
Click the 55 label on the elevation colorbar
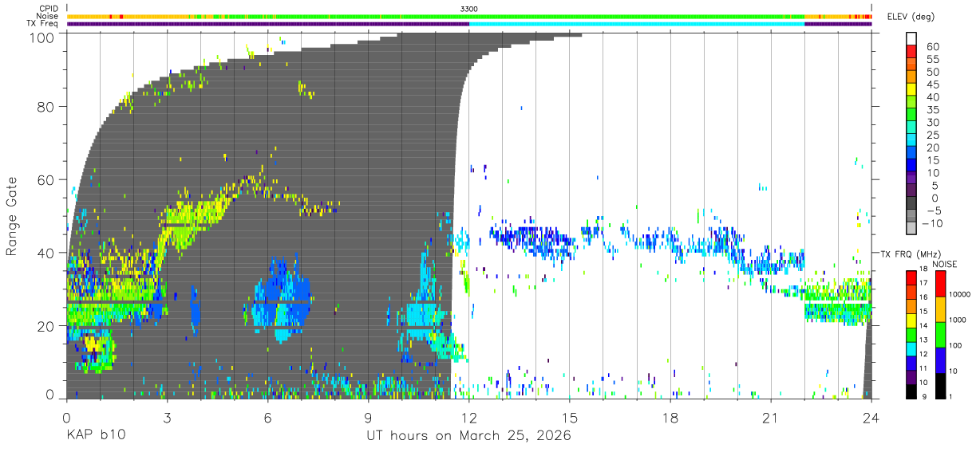click(x=933, y=59)
